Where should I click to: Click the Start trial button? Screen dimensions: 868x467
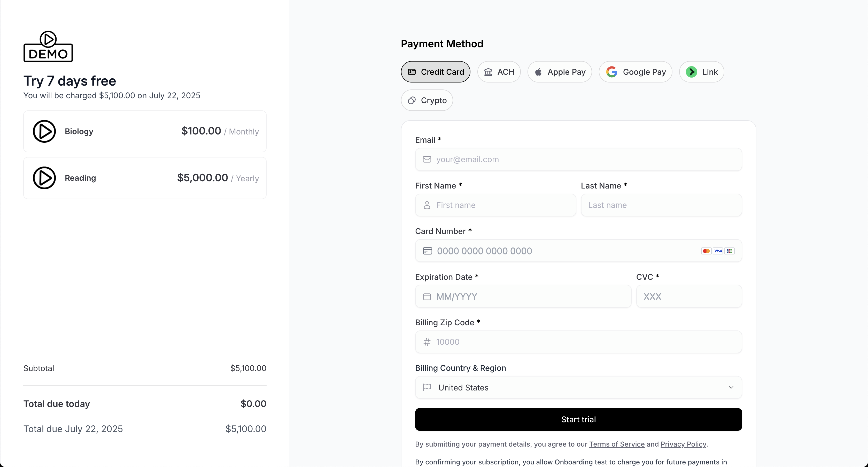579,419
